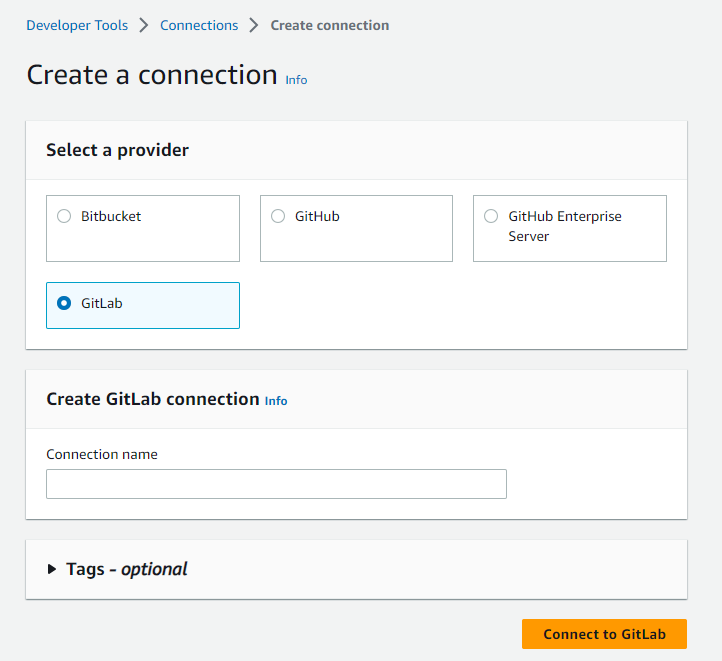Viewport: 722px width, 661px height.
Task: Click the Create connection breadcrumb text
Action: pyautogui.click(x=329, y=25)
